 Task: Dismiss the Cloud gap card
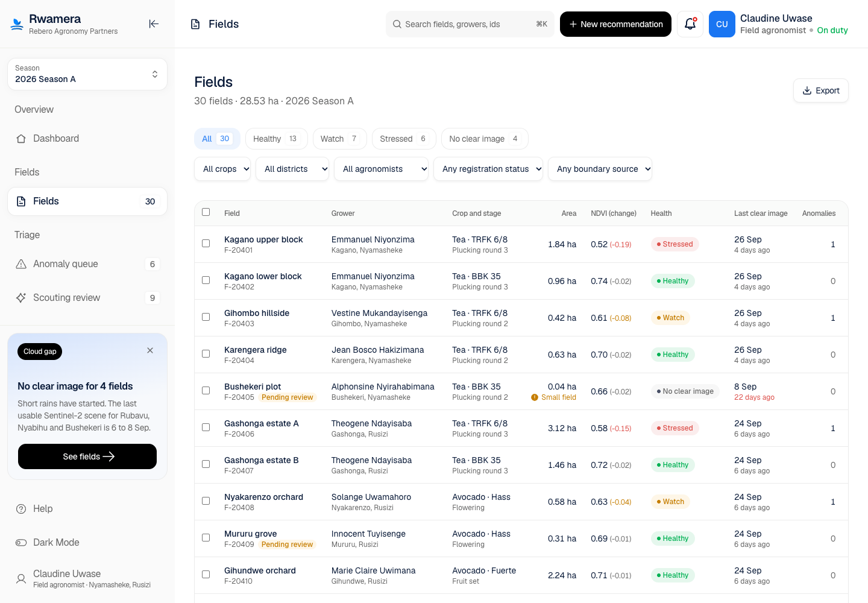click(x=150, y=350)
